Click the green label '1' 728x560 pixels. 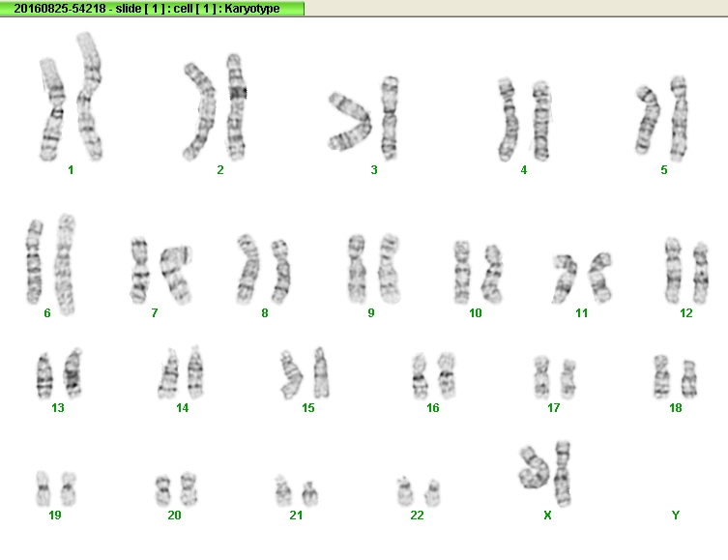point(71,170)
